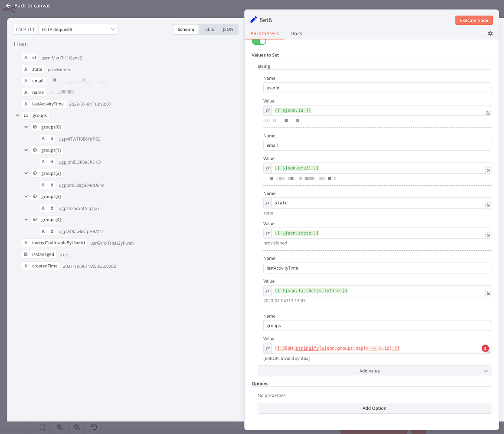This screenshot has width=504, height=434.
Task: Click the fit-to-view canvas icon
Action: pos(42,427)
